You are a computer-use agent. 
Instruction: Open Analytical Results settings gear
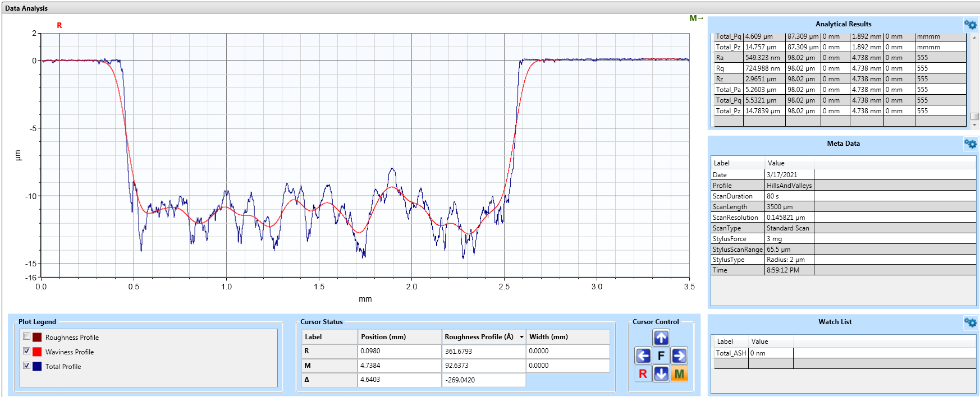point(970,25)
